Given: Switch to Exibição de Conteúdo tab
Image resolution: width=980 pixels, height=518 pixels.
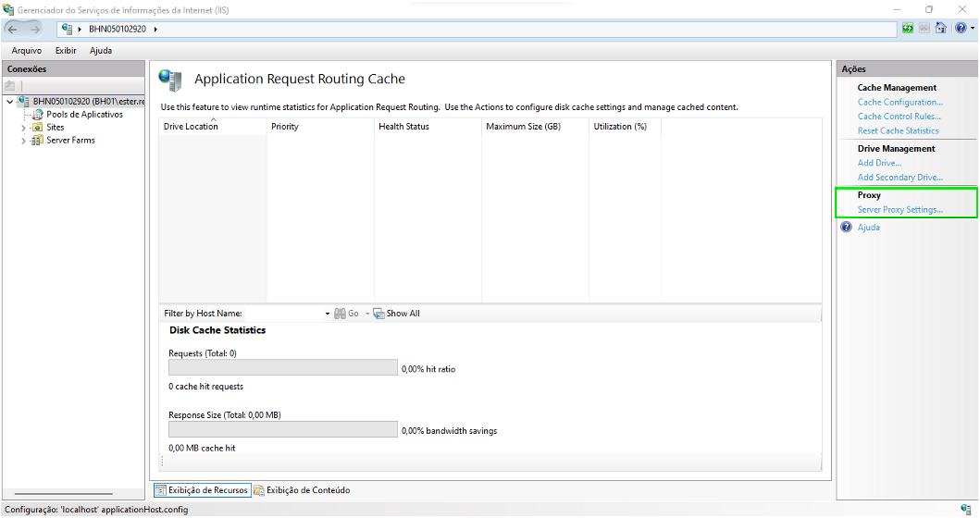Looking at the screenshot, I should coord(302,490).
